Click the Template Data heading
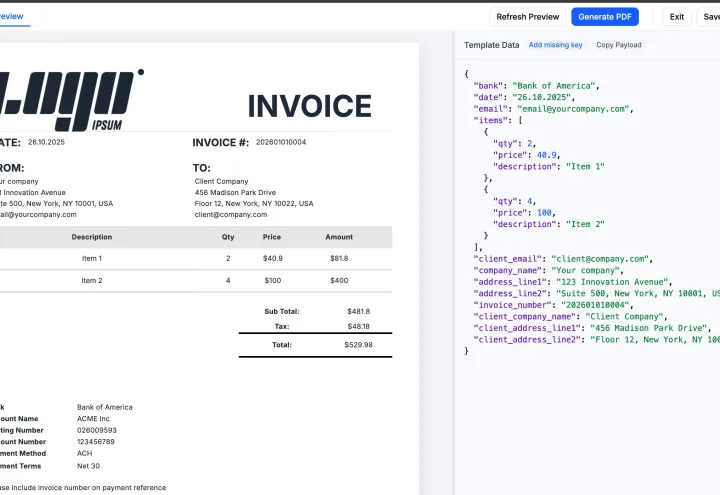Image resolution: width=720 pixels, height=495 pixels. coord(491,45)
